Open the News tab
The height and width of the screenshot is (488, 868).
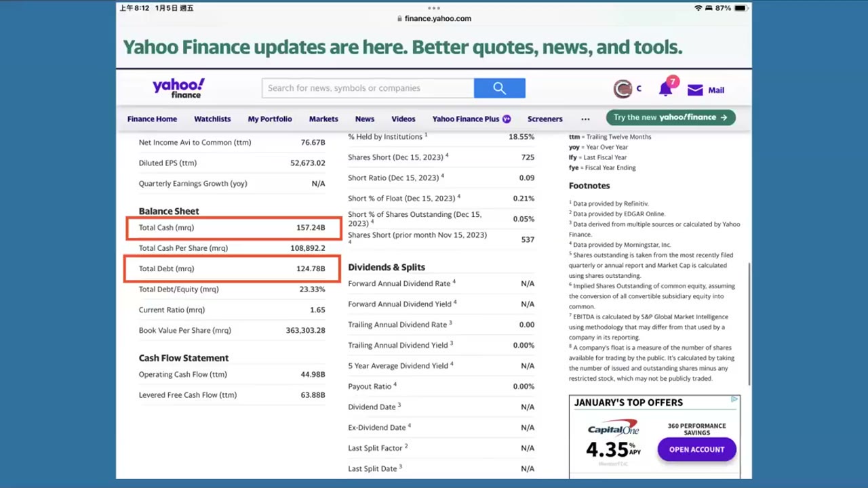[365, 119]
